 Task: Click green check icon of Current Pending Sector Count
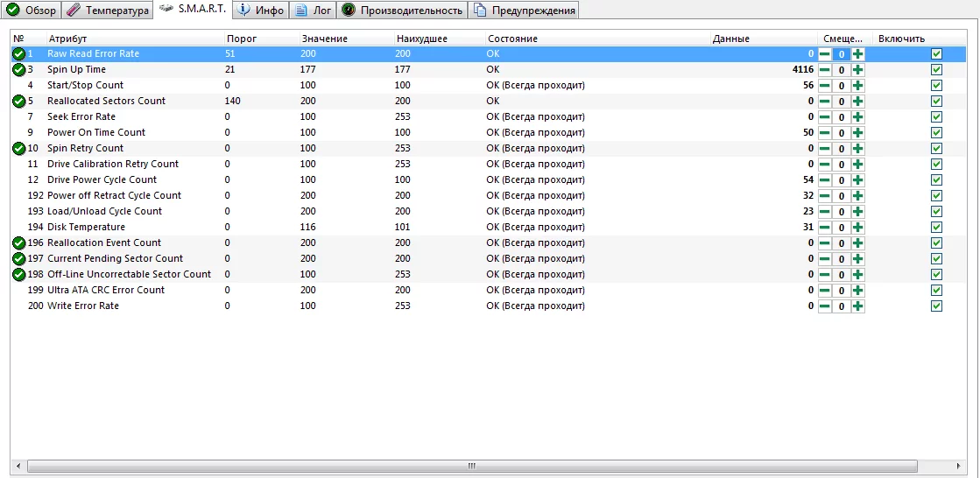point(18,258)
